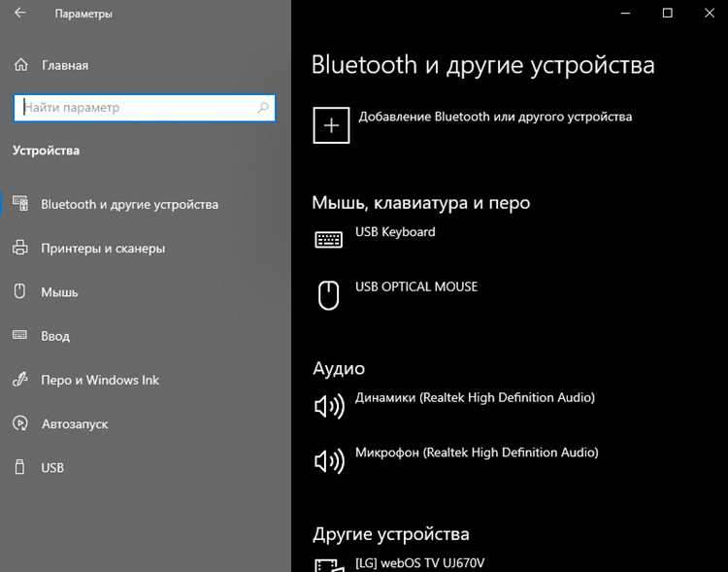Viewport: 728px width, 572px height.
Task: Click the Динамики speaker icon
Action: (329, 406)
